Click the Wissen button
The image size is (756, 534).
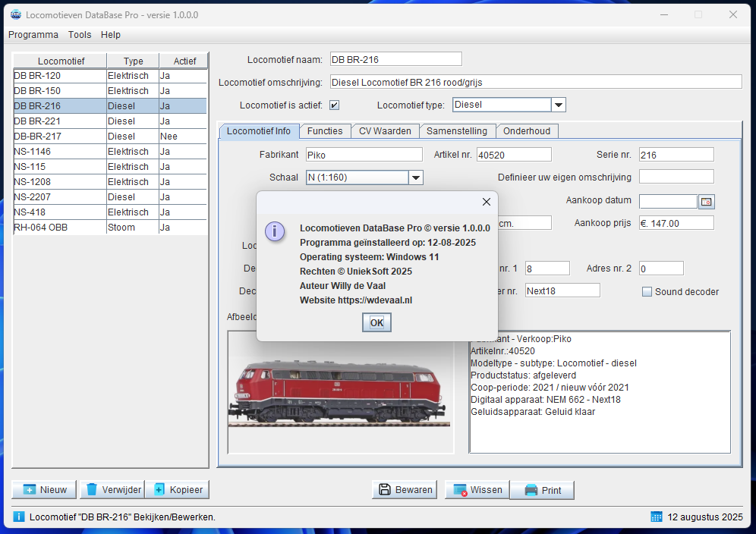[x=477, y=490]
